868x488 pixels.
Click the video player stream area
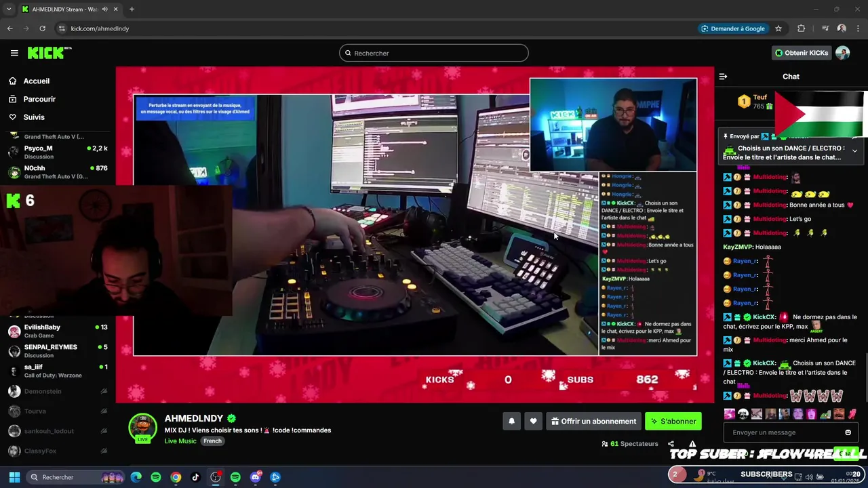pyautogui.click(x=415, y=235)
